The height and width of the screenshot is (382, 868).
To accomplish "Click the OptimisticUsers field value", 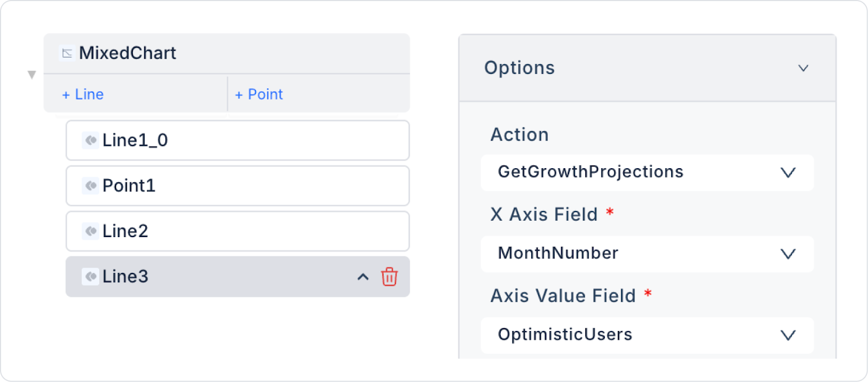I will [x=565, y=335].
